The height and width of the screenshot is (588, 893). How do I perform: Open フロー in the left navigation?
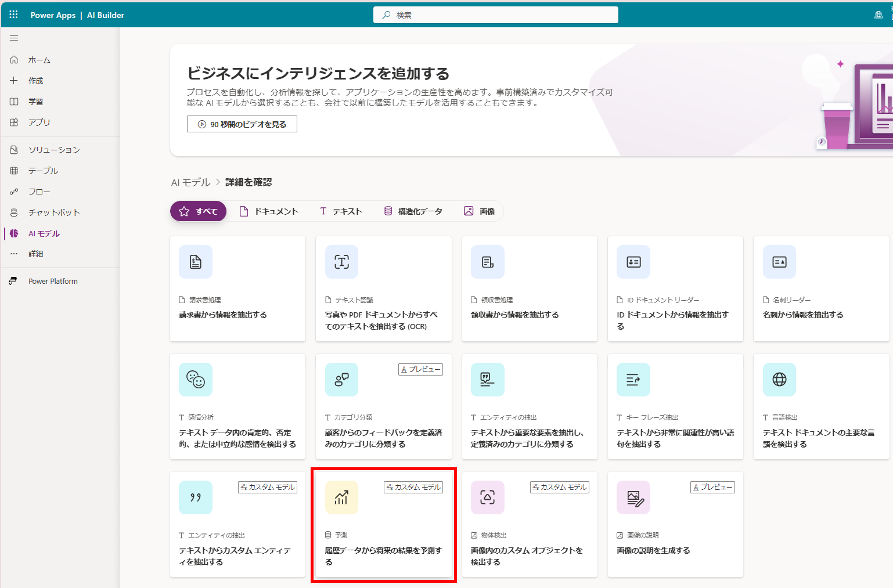60,192
